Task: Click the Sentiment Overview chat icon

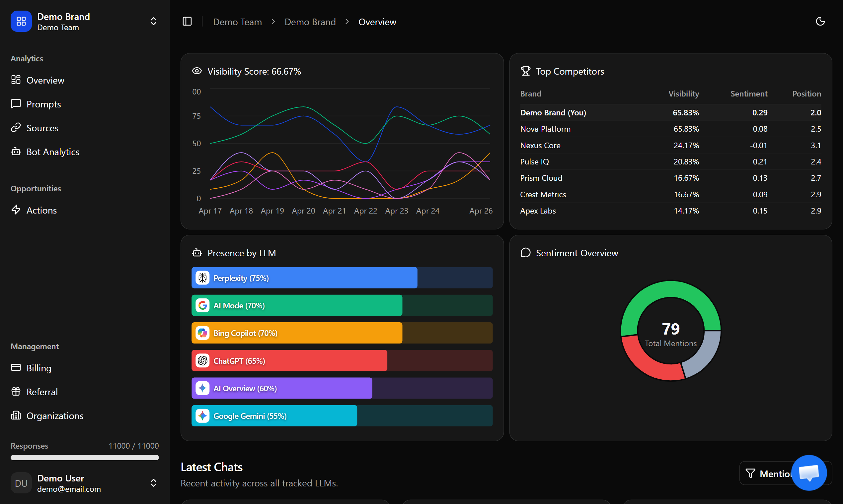Action: click(525, 253)
